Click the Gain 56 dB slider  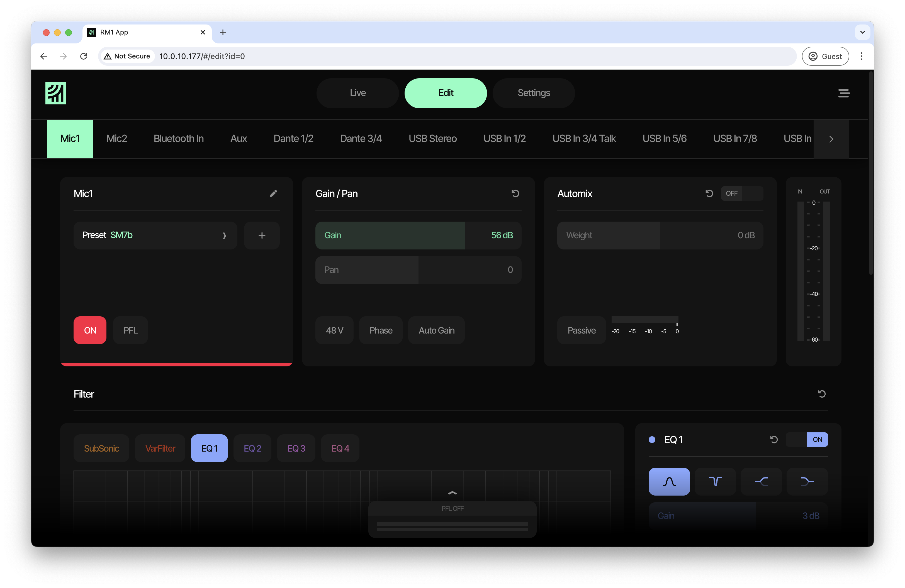click(418, 236)
